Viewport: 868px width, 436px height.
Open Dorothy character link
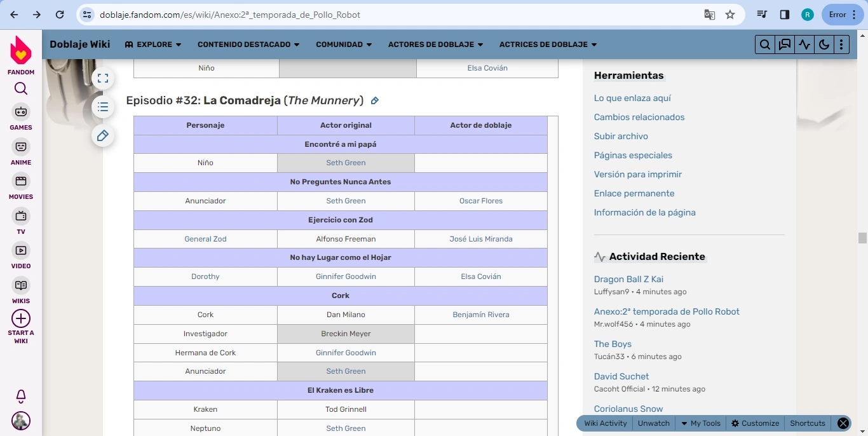point(205,276)
